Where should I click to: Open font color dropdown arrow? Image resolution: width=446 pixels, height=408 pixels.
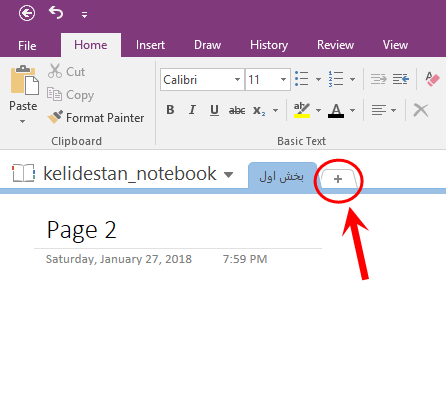tap(352, 110)
